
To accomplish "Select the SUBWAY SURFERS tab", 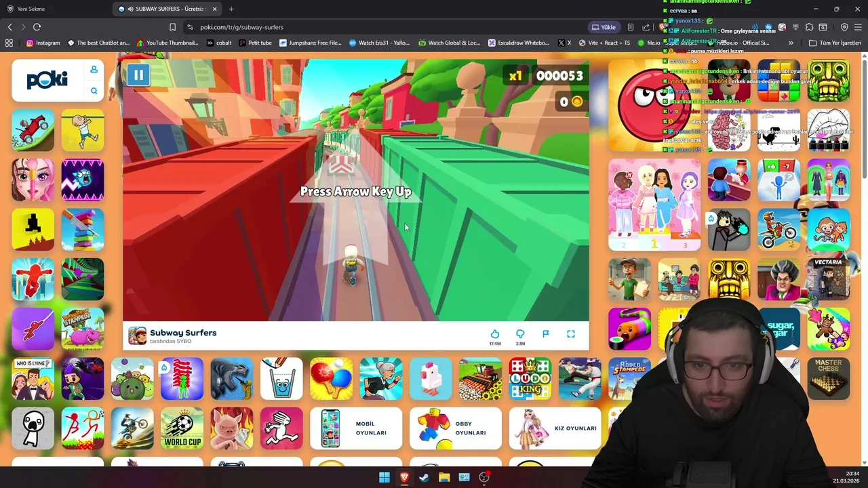I will click(x=167, y=9).
